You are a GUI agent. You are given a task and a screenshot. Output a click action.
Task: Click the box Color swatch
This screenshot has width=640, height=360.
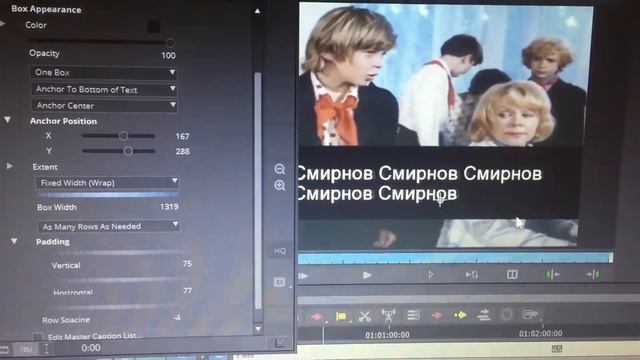pos(154,27)
